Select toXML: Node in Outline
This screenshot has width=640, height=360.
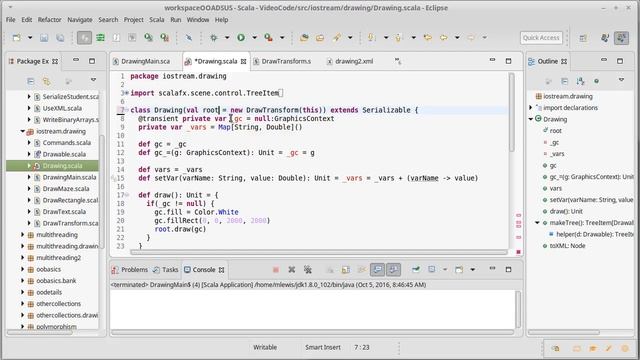coord(567,246)
